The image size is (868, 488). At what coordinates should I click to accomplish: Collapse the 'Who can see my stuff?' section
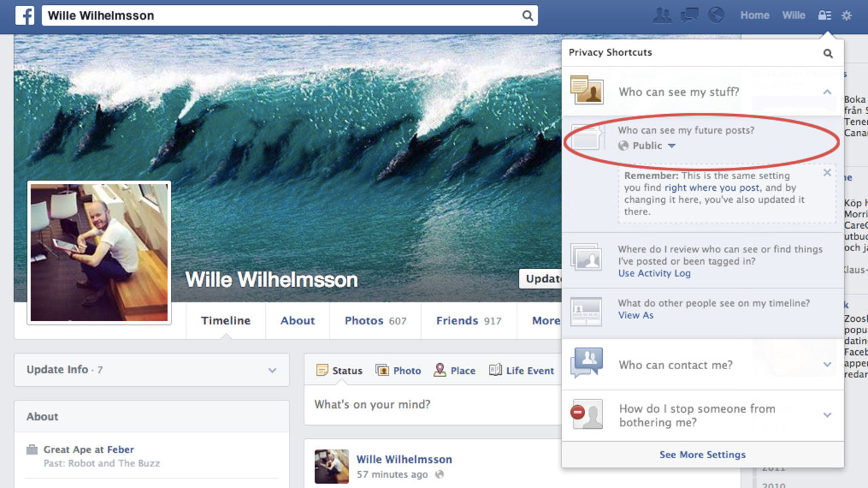(x=827, y=92)
